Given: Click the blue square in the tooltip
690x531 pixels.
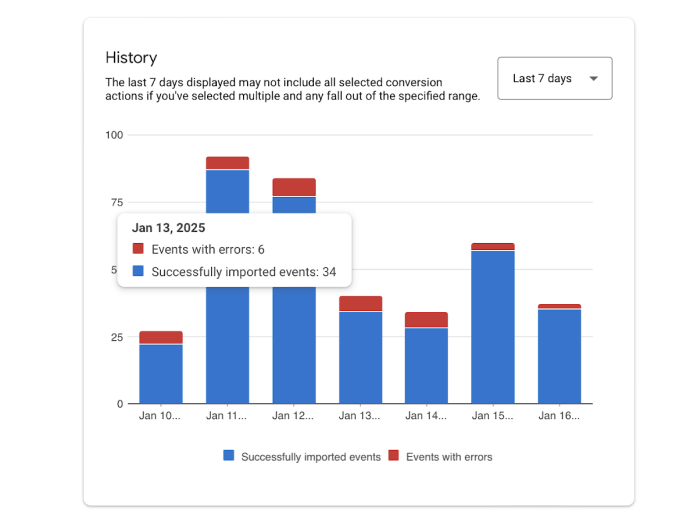Looking at the screenshot, I should point(138,271).
